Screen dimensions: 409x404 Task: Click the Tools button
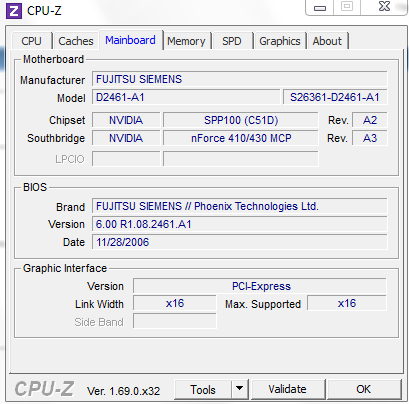[x=203, y=389]
